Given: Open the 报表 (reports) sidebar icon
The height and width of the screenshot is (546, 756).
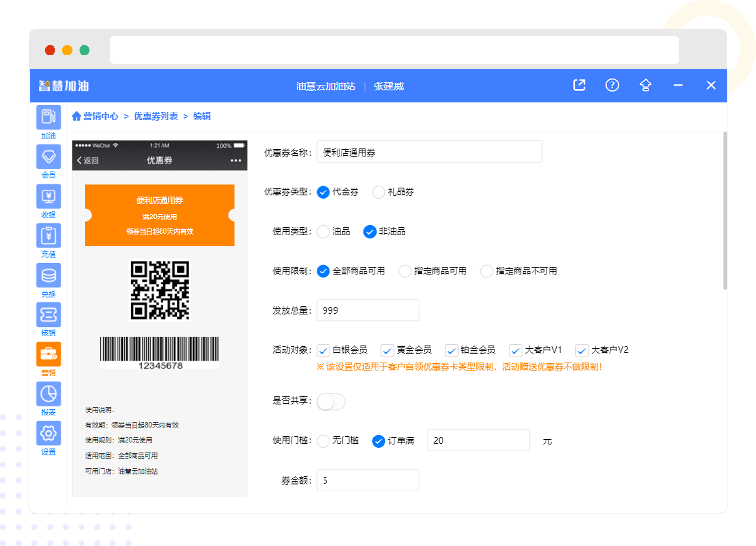Looking at the screenshot, I should pyautogui.click(x=49, y=394).
